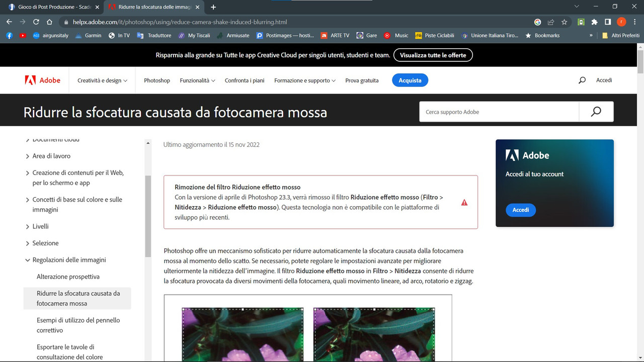Open the tab search dropdown arrow
This screenshot has width=644, height=362.
coord(577,7)
